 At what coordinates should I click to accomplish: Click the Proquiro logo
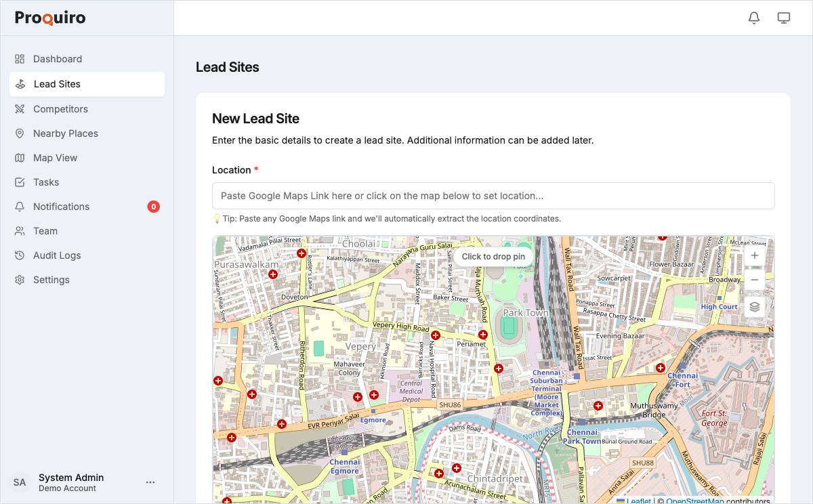coord(50,18)
